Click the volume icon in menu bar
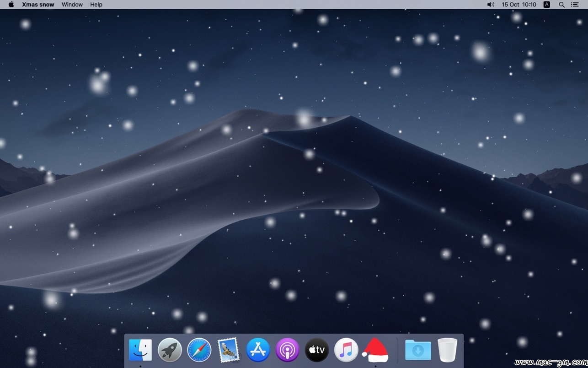Screen dimensions: 588x368 click(x=491, y=5)
